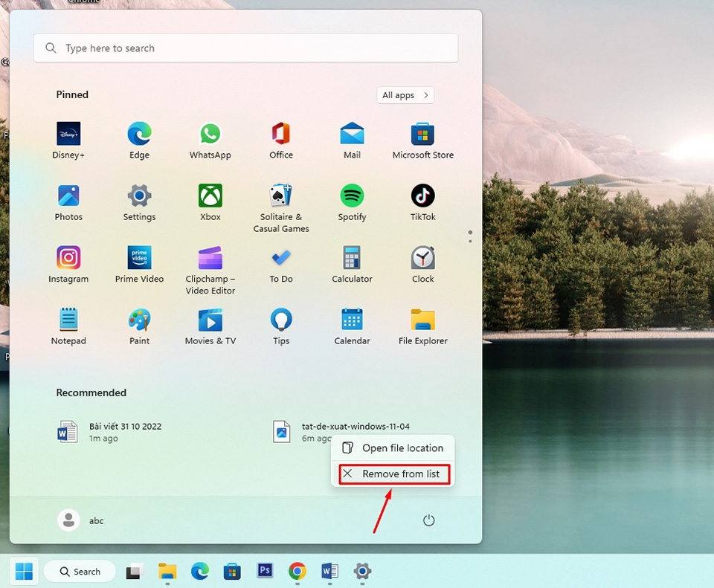This screenshot has height=588, width=714.
Task: Launch the Calendar app
Action: (x=352, y=326)
